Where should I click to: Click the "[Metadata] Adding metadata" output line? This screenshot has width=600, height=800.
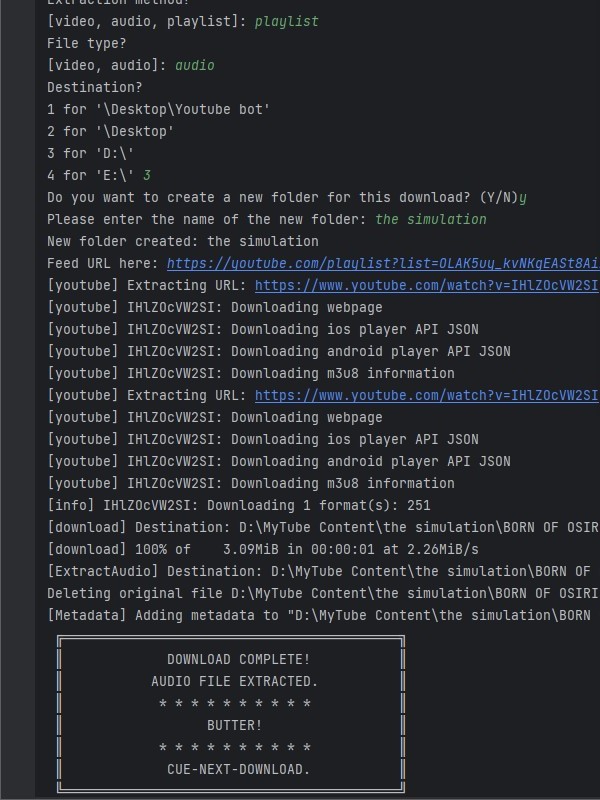(320, 615)
